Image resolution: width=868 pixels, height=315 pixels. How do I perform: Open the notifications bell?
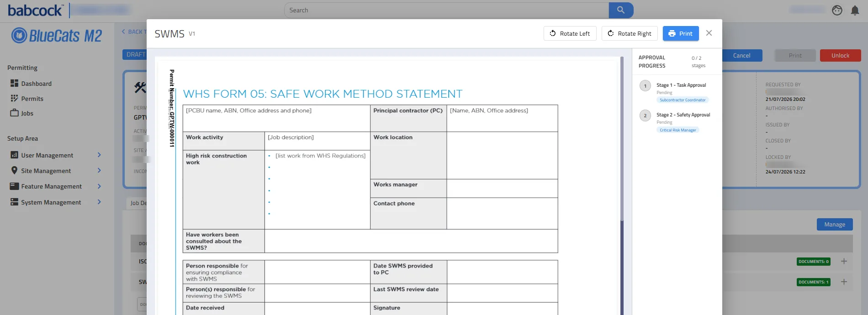click(855, 10)
